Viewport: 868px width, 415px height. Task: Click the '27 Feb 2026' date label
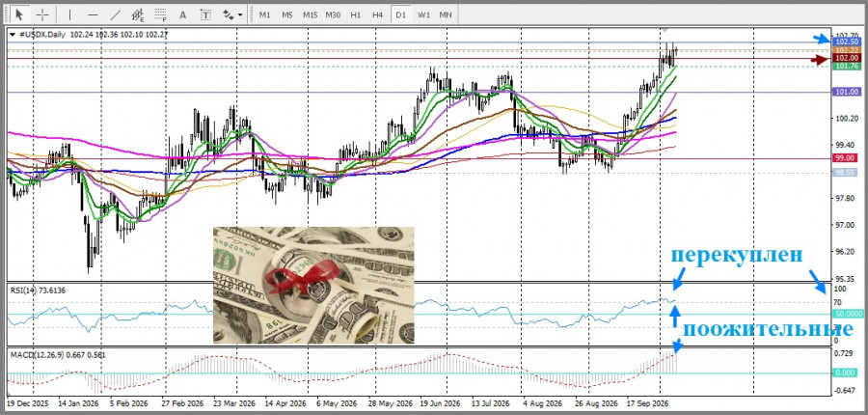(x=182, y=403)
